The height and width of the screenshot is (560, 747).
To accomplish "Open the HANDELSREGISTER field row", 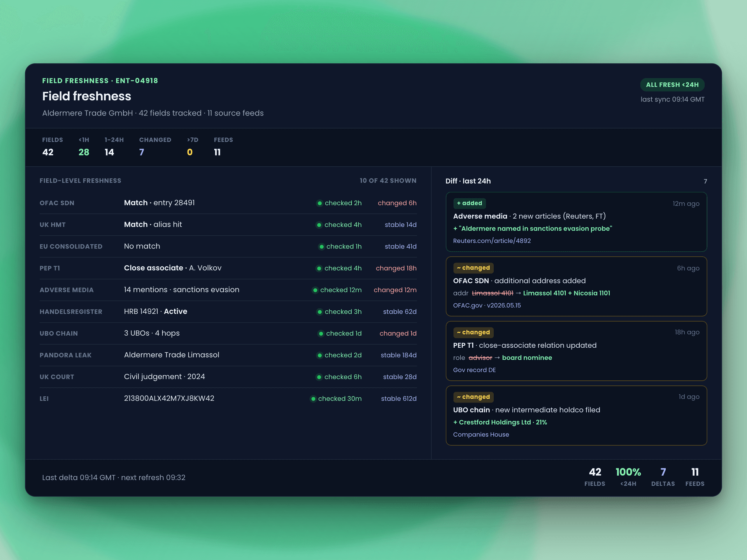I will [228, 311].
